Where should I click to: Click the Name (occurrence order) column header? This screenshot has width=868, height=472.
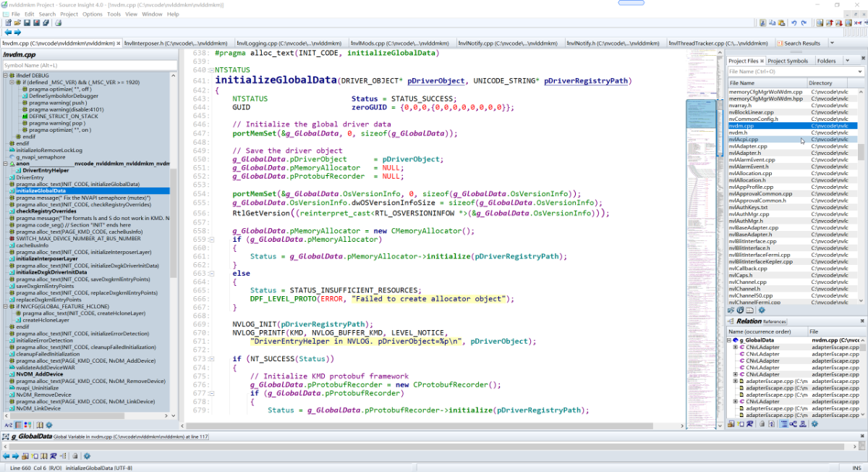(767, 331)
